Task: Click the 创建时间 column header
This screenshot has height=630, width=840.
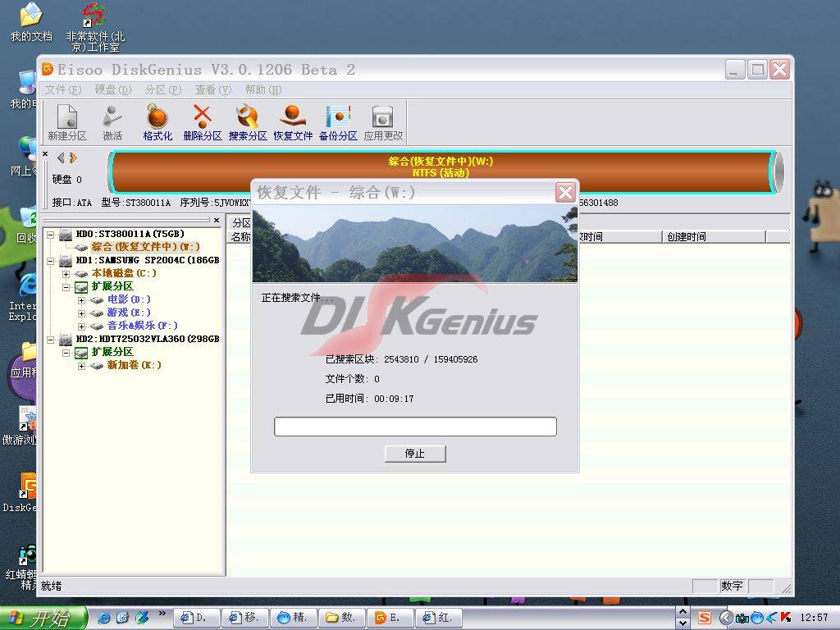Action: click(714, 237)
